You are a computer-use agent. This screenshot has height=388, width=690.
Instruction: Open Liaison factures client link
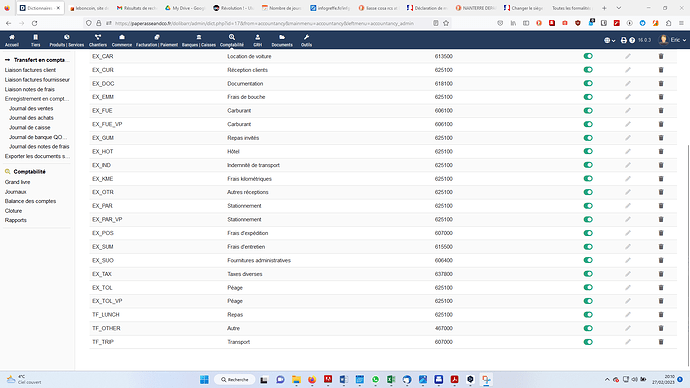(x=30, y=70)
